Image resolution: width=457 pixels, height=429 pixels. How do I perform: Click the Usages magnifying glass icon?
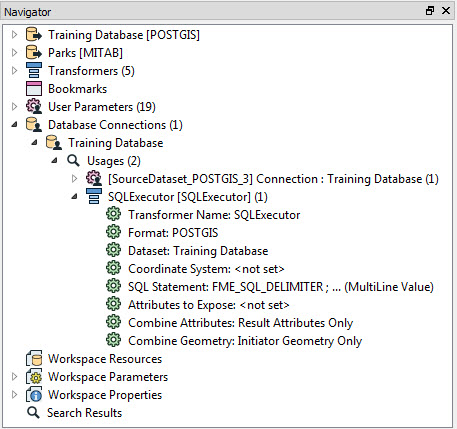pos(73,161)
